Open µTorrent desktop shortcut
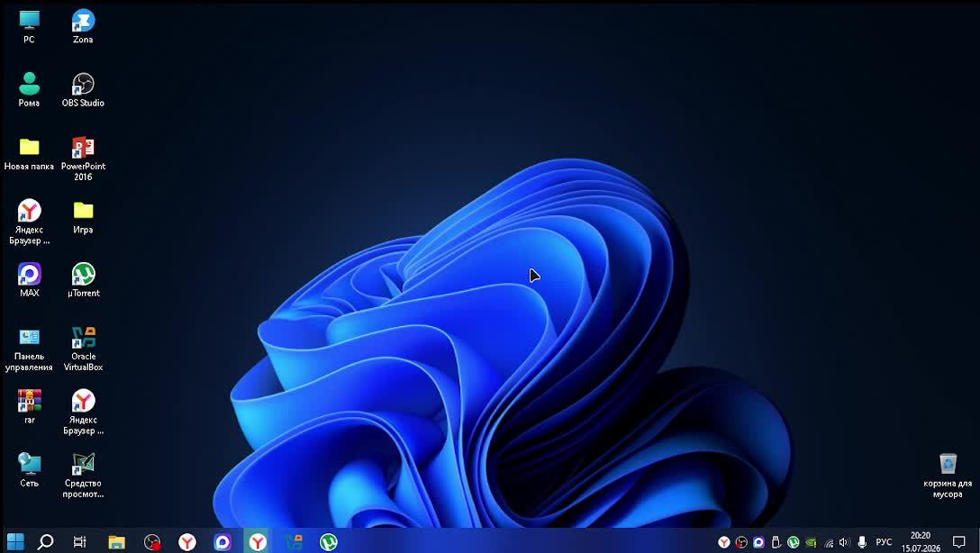The width and height of the screenshot is (980, 553). coord(83,279)
